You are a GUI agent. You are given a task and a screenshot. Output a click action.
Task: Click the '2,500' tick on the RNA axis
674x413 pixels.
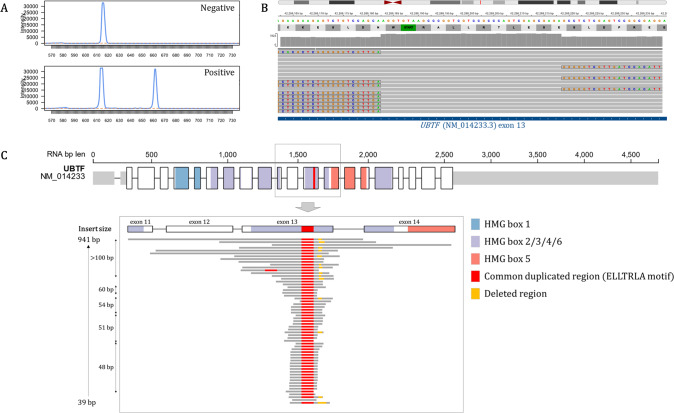pyautogui.click(x=444, y=154)
